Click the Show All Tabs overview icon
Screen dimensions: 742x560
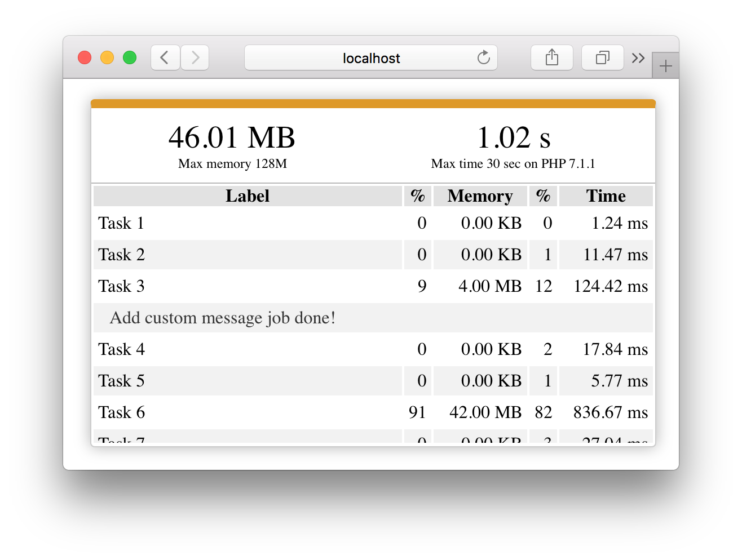(602, 57)
